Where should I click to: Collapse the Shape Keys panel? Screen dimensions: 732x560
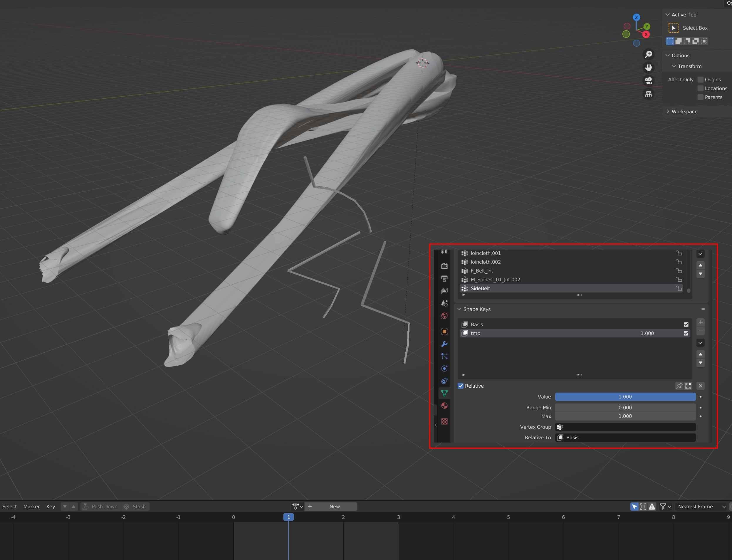click(477, 309)
